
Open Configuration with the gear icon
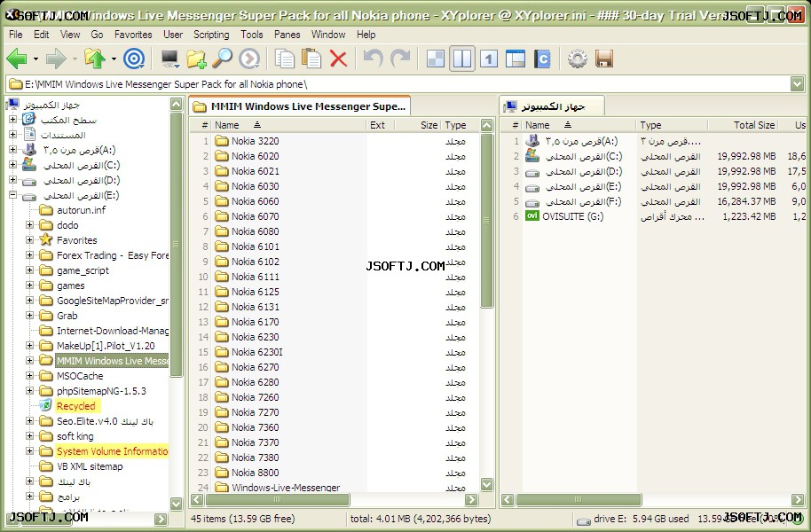click(578, 59)
